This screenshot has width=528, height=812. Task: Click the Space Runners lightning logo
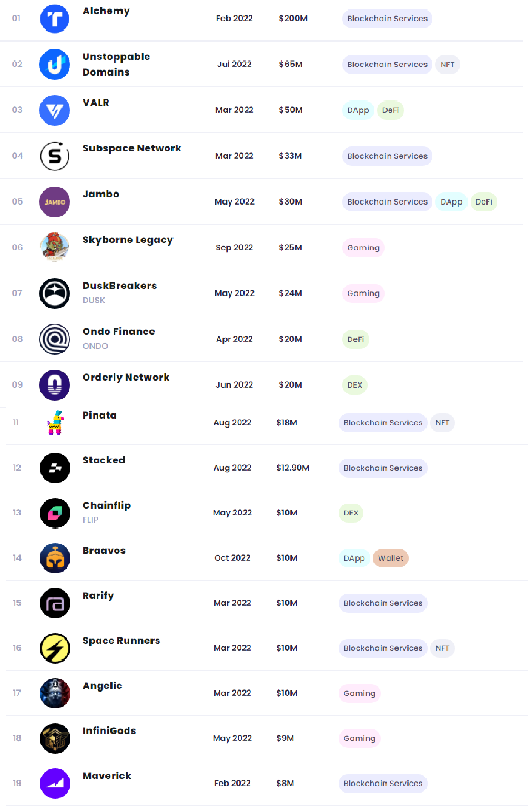pyautogui.click(x=55, y=648)
